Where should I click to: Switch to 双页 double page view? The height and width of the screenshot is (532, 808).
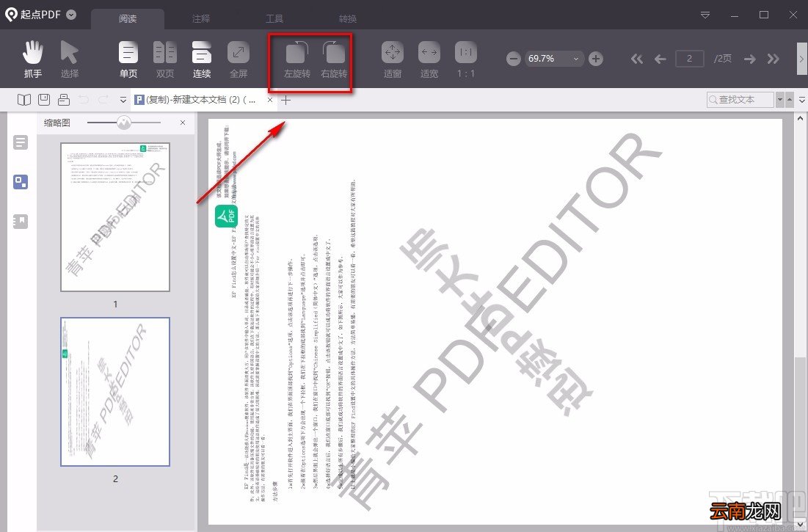[x=165, y=59]
